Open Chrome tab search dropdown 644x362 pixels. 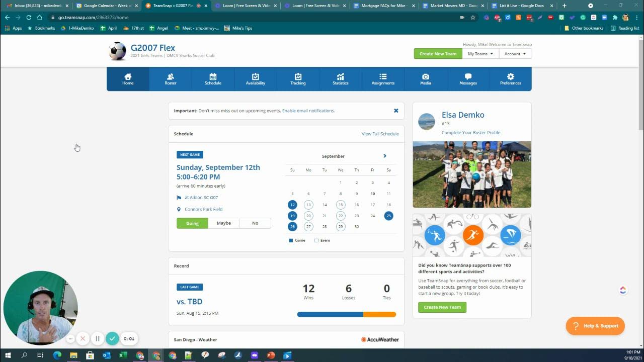click(591, 6)
